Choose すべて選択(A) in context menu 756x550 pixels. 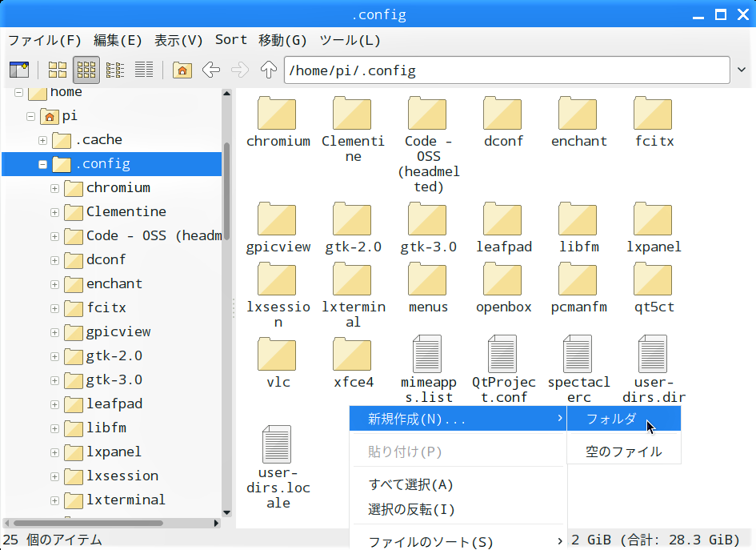click(458, 484)
